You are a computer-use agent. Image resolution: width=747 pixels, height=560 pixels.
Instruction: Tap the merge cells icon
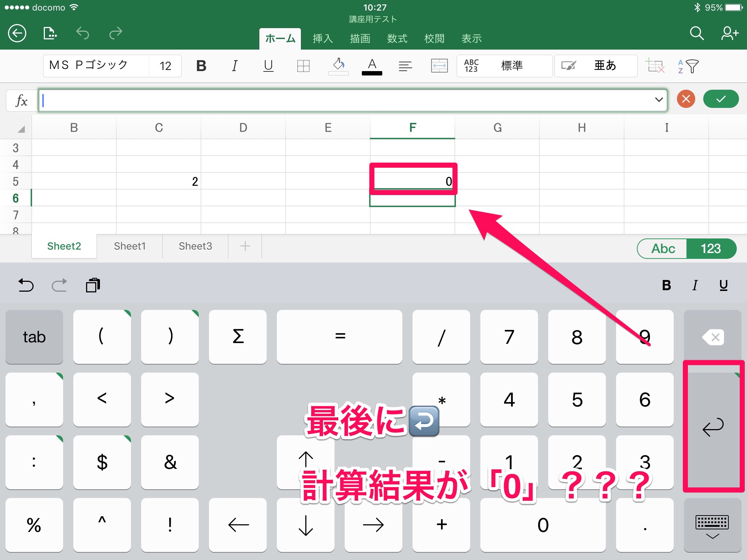tap(439, 66)
